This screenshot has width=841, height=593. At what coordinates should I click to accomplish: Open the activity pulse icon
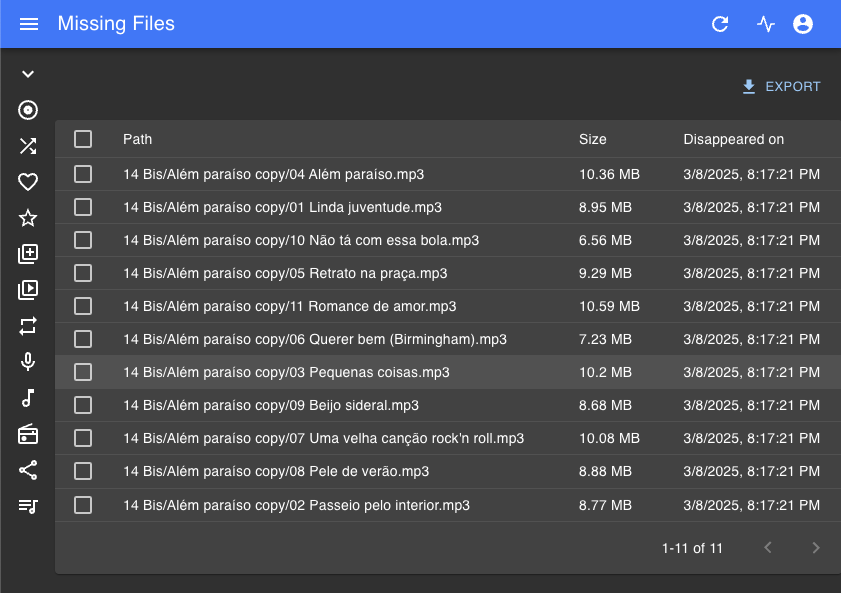click(765, 24)
